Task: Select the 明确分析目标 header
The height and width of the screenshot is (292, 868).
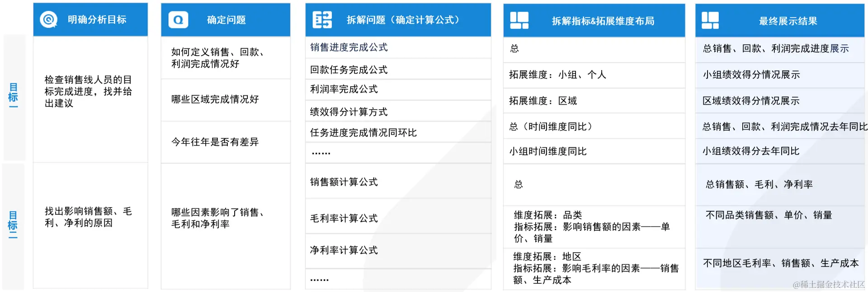Action: pyautogui.click(x=90, y=19)
